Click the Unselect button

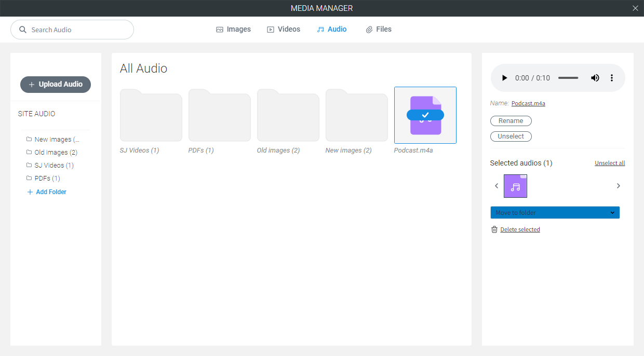pos(511,136)
